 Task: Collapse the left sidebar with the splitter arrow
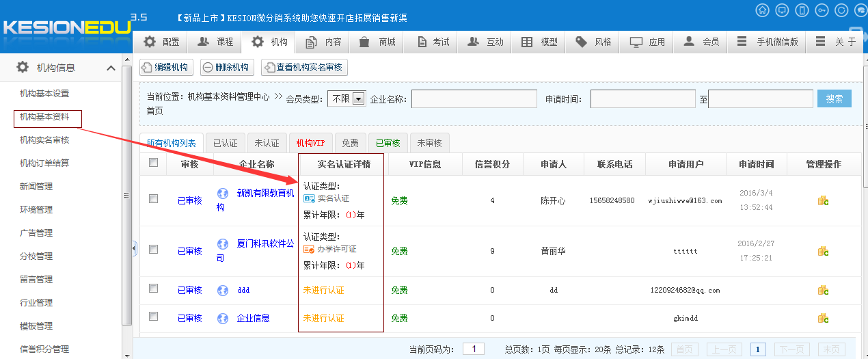pyautogui.click(x=134, y=248)
